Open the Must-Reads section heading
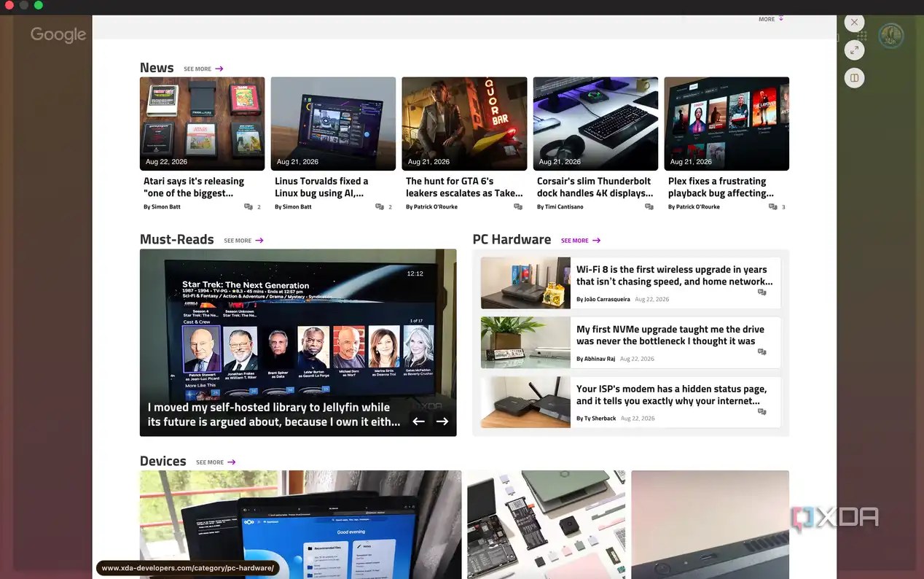 [177, 239]
